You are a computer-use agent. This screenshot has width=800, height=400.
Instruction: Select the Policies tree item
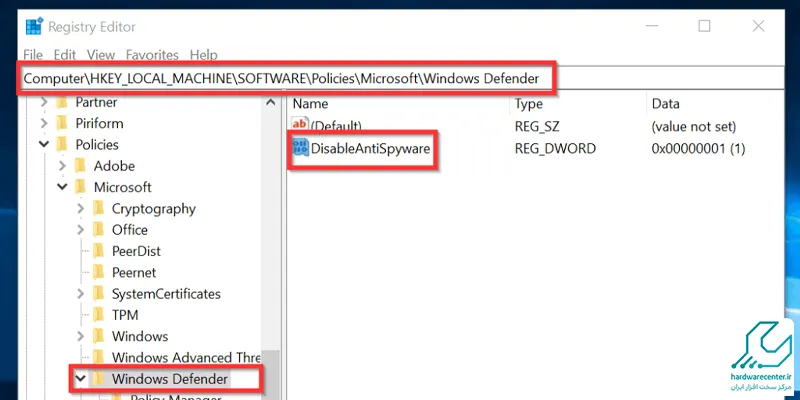[97, 144]
